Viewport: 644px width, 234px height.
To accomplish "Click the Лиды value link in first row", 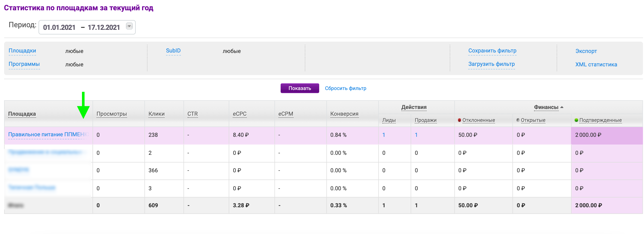I will point(384,135).
